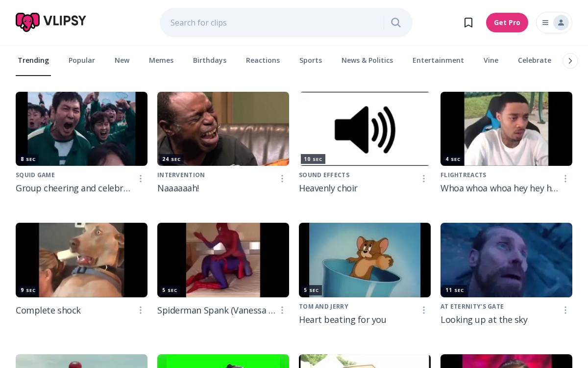Switch to the Popular tab
The image size is (588, 368).
click(82, 60)
